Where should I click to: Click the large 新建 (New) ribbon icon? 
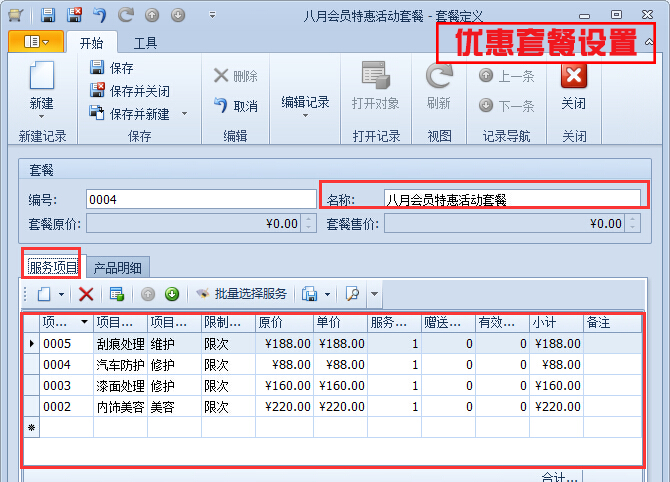tap(41, 78)
